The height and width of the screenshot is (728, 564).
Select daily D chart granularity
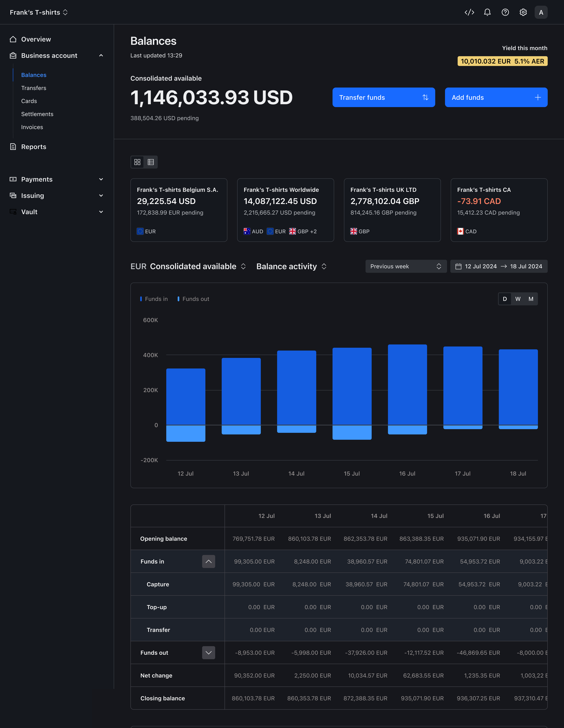[505, 299]
